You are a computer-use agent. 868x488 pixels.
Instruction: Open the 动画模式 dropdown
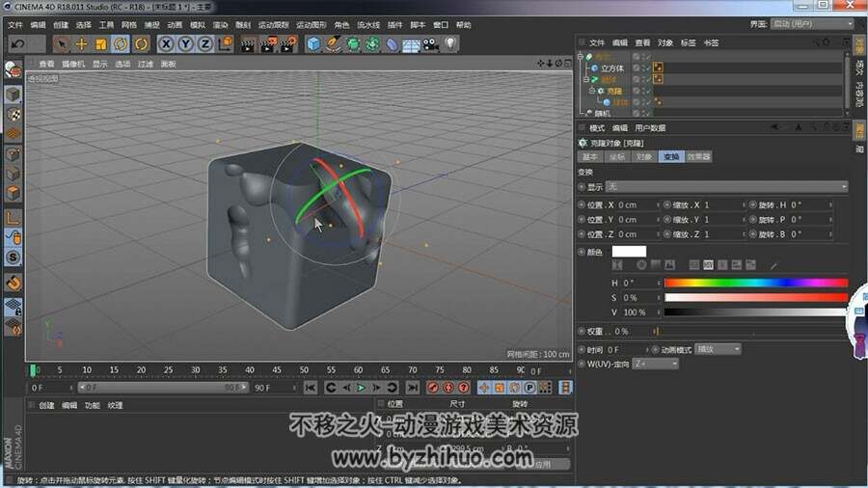click(x=718, y=349)
